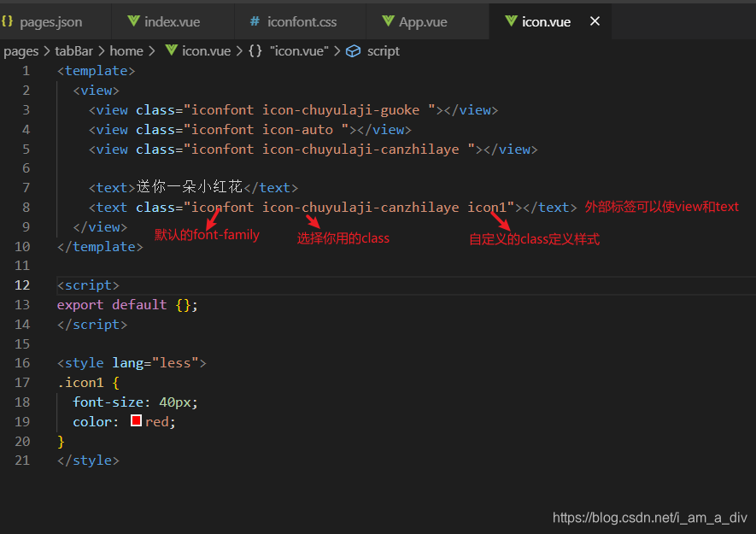
Task: Click '<view>' tag on line 2
Action: point(96,91)
